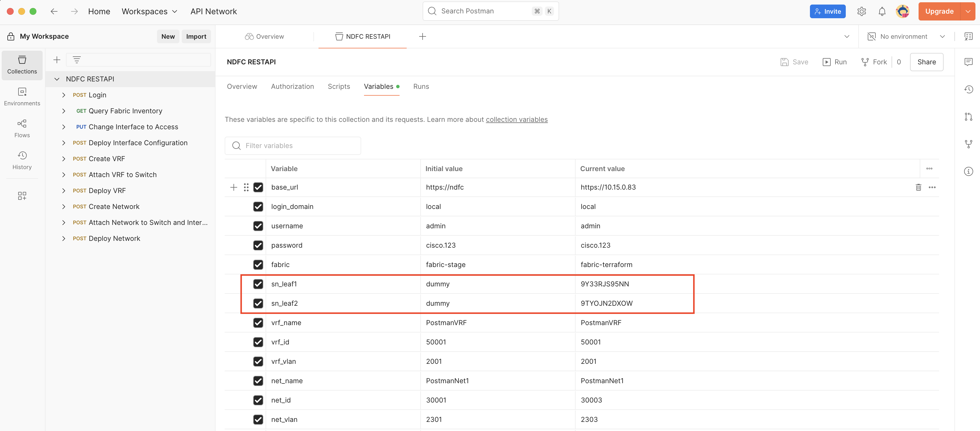Image resolution: width=980 pixels, height=431 pixels.
Task: Uncheck the username variable checkbox
Action: [x=258, y=226]
